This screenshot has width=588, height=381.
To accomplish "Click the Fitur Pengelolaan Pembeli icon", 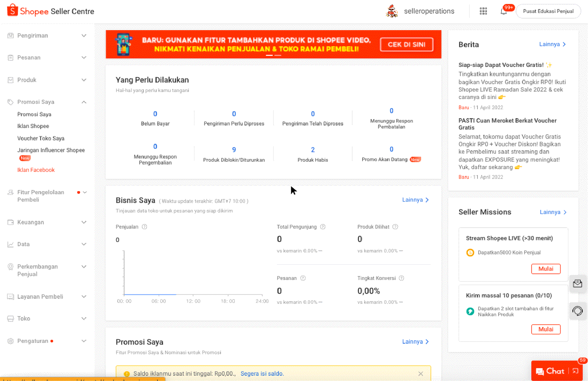I will [x=11, y=192].
